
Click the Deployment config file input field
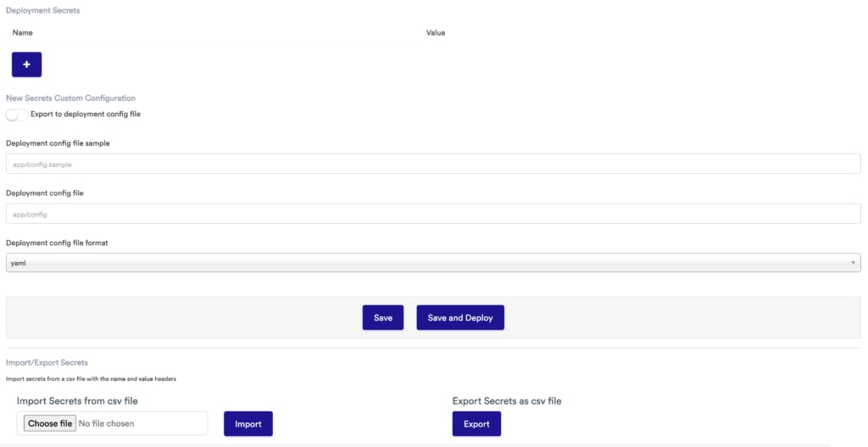click(433, 214)
